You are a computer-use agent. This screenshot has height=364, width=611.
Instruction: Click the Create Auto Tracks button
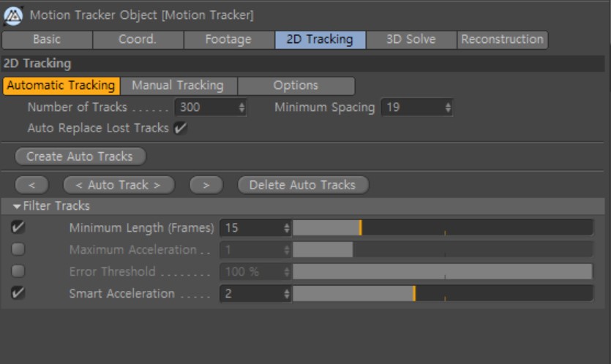pyautogui.click(x=80, y=156)
